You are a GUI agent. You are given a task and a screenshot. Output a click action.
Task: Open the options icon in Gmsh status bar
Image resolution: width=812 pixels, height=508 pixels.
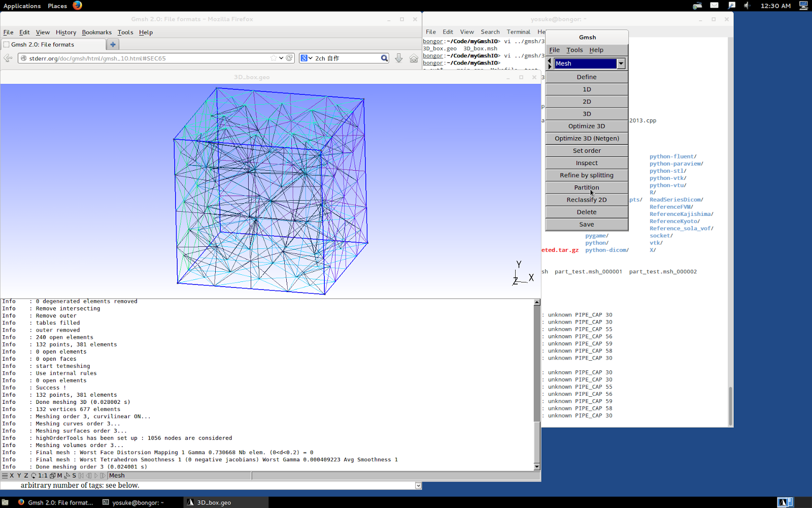tap(5, 476)
